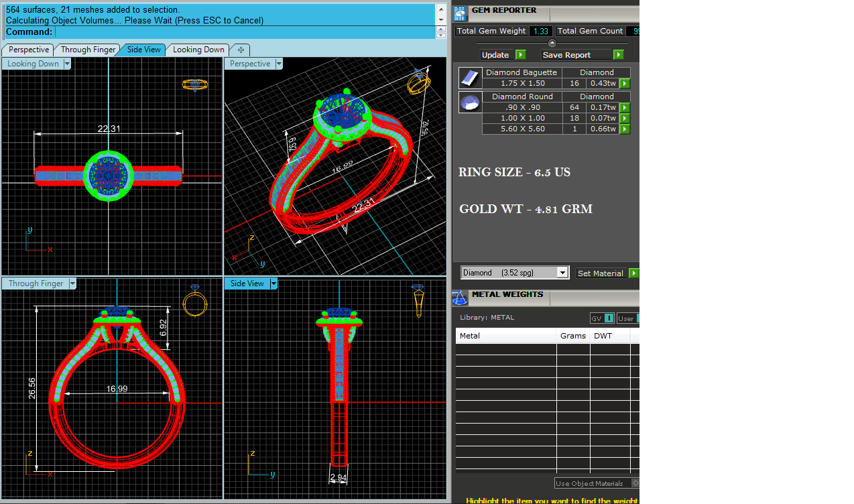Switch to the Through Finger viewport tab

(x=88, y=50)
